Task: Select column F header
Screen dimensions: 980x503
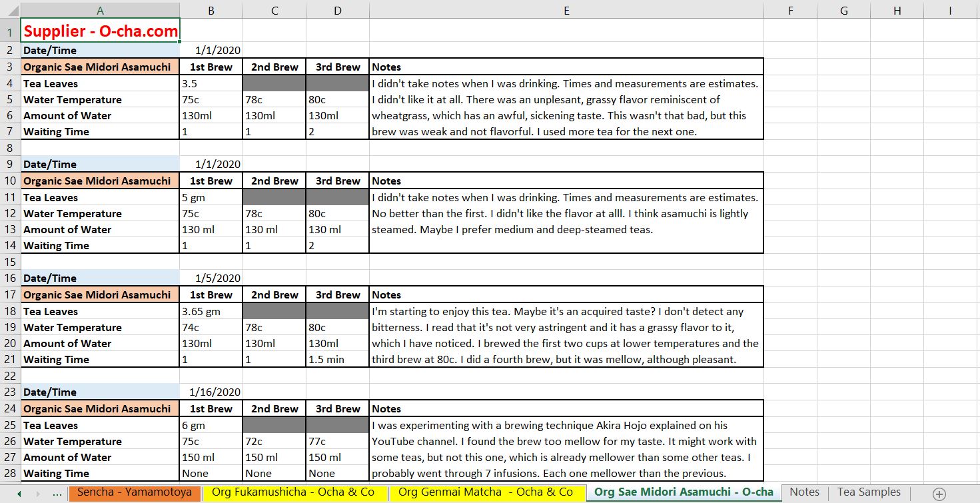Action: [x=790, y=10]
